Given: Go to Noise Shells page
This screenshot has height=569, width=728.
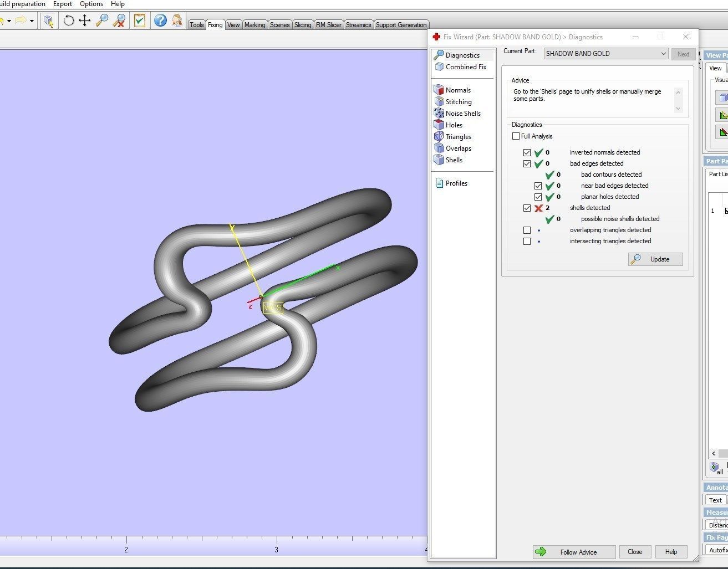Looking at the screenshot, I should [463, 114].
